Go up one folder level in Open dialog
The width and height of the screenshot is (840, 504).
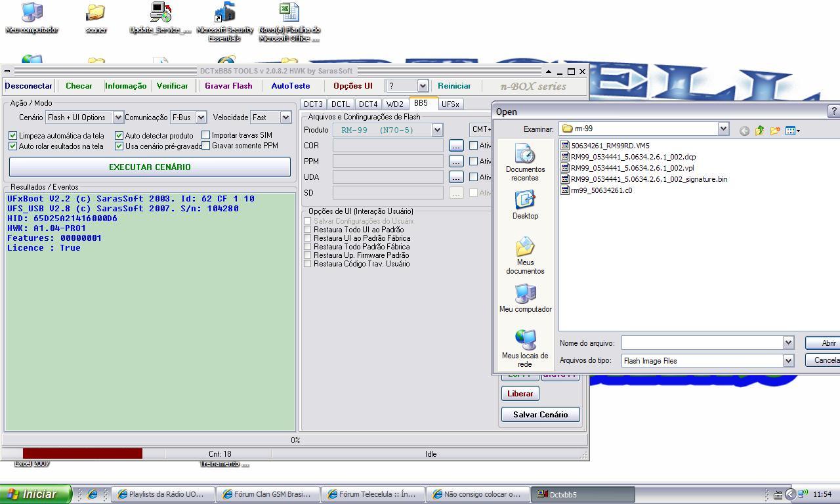tap(760, 131)
